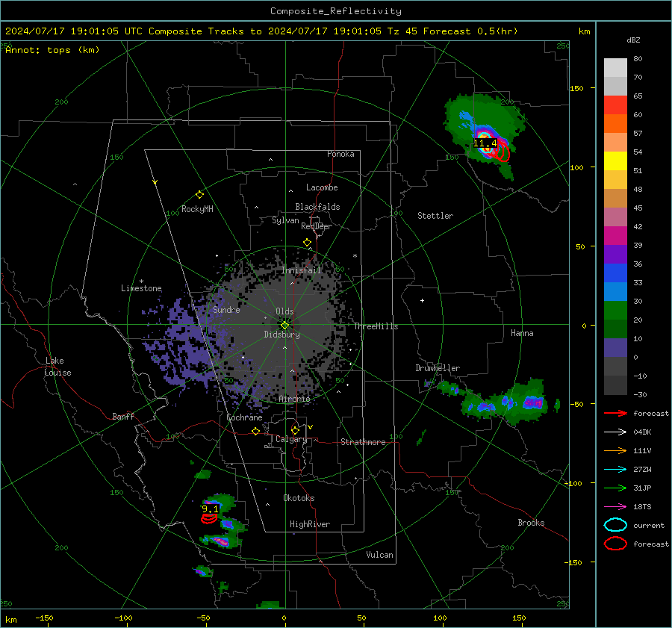Click the yellow diamond marker near Cochrane

coord(255,431)
